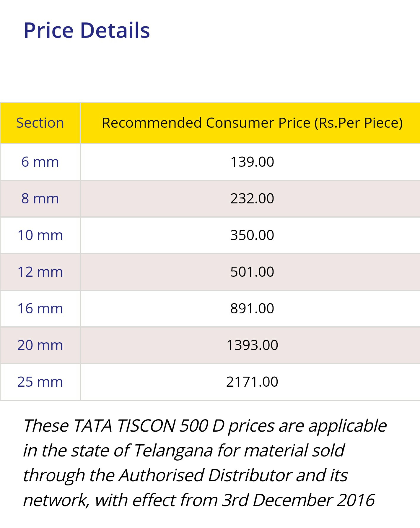The image size is (420, 528).
Task: Click the 232.00 price value
Action: point(252,199)
